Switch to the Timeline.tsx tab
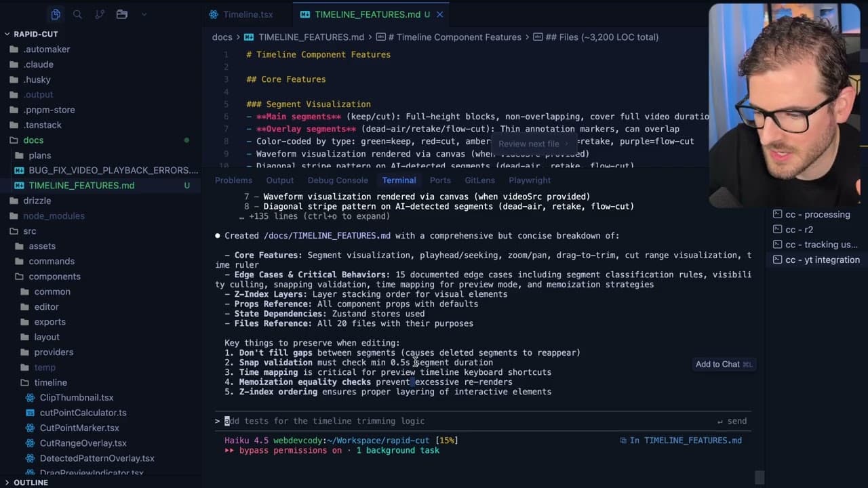Viewport: 868px width, 488px height. [247, 14]
